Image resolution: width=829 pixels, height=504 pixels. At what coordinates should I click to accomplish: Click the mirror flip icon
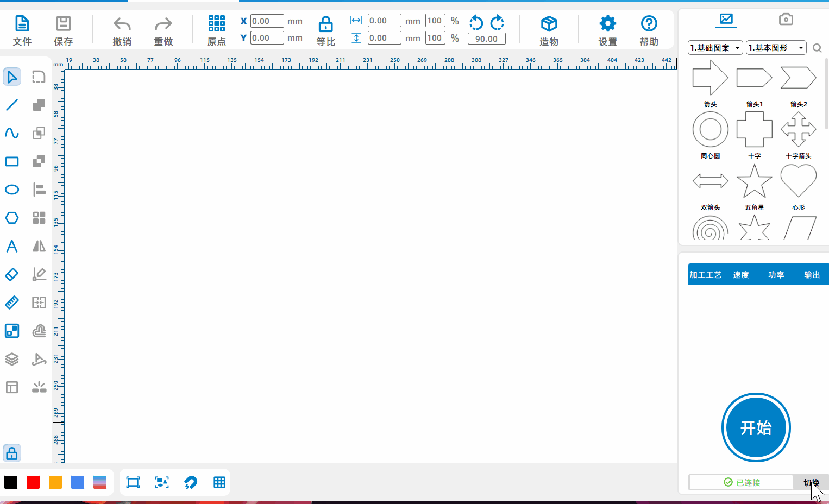point(39,246)
